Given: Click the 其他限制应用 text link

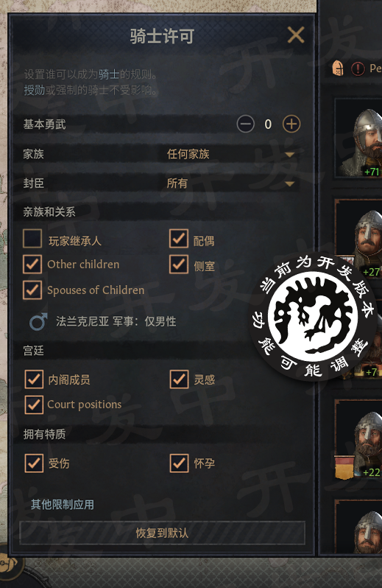Looking at the screenshot, I should [63, 505].
